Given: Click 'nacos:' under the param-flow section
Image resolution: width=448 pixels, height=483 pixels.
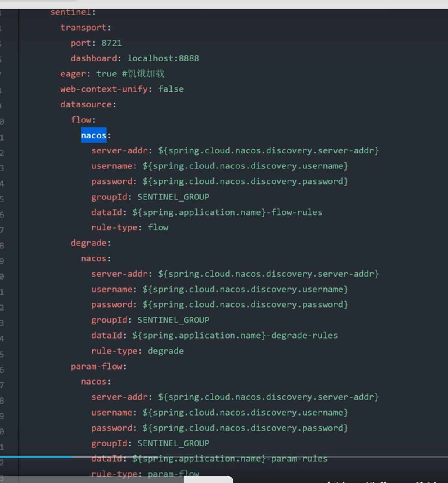Looking at the screenshot, I should [96, 382].
